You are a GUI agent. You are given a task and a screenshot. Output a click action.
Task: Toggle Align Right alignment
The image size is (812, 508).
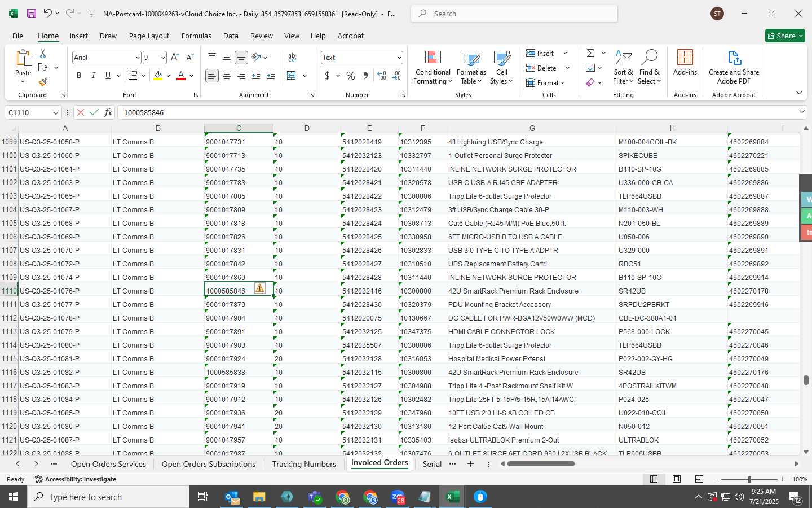(241, 76)
